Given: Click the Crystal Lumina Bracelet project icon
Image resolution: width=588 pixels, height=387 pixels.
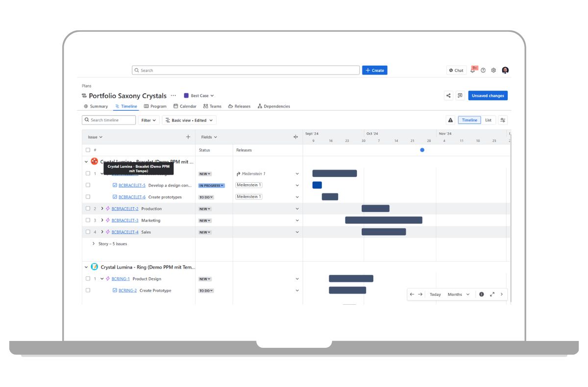Looking at the screenshot, I should (x=95, y=161).
